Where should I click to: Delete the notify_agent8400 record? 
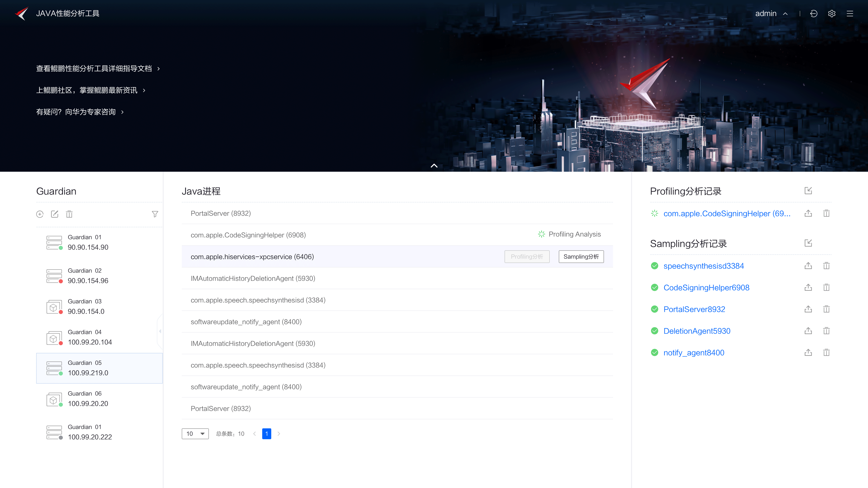(826, 353)
